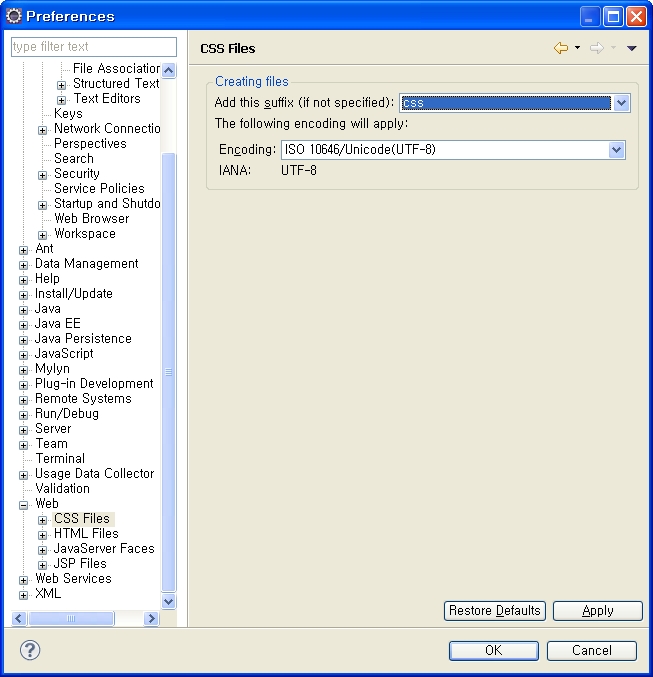653x677 pixels.
Task: Click the help question mark icon
Action: pyautogui.click(x=30, y=650)
